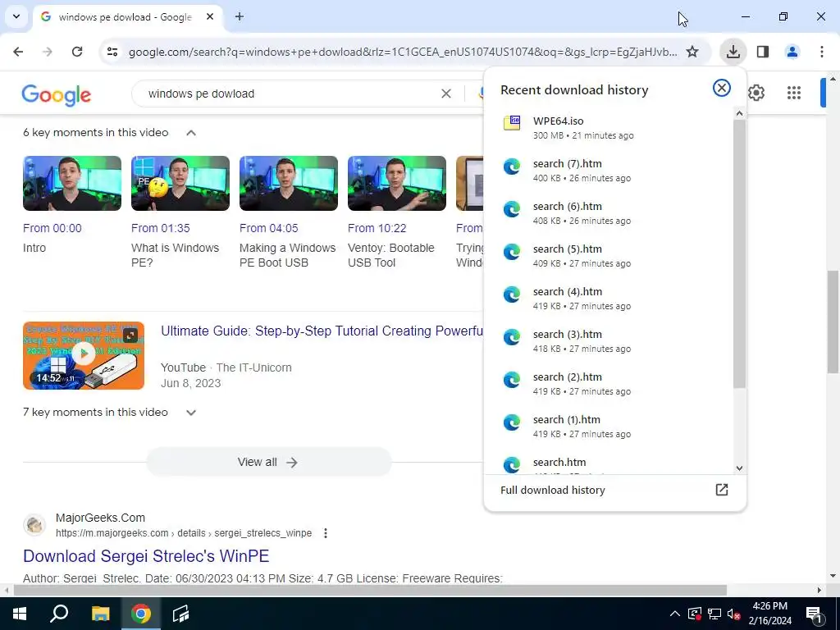Open File Explorer from the taskbar
Screen dimensions: 840x630
coord(100,614)
